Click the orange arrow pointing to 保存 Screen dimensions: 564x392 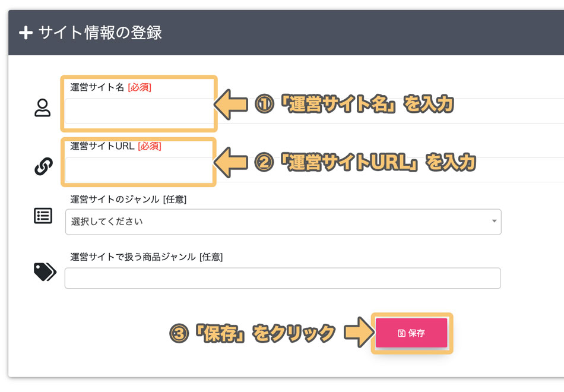(359, 332)
